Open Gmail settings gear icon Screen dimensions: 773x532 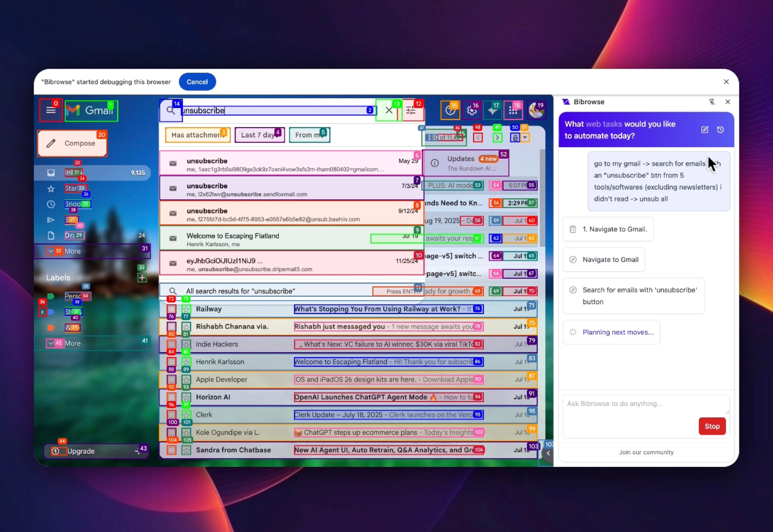coord(471,110)
